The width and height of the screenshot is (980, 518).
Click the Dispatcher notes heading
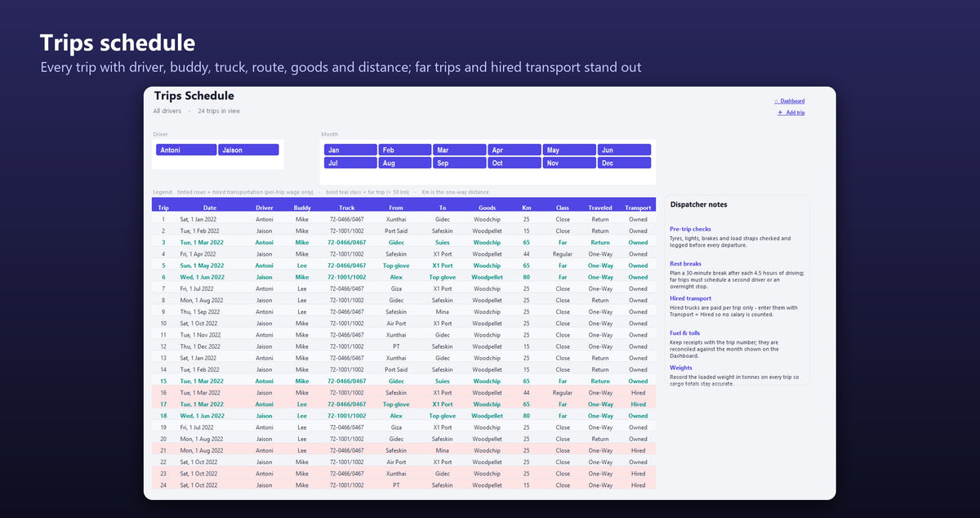(698, 204)
